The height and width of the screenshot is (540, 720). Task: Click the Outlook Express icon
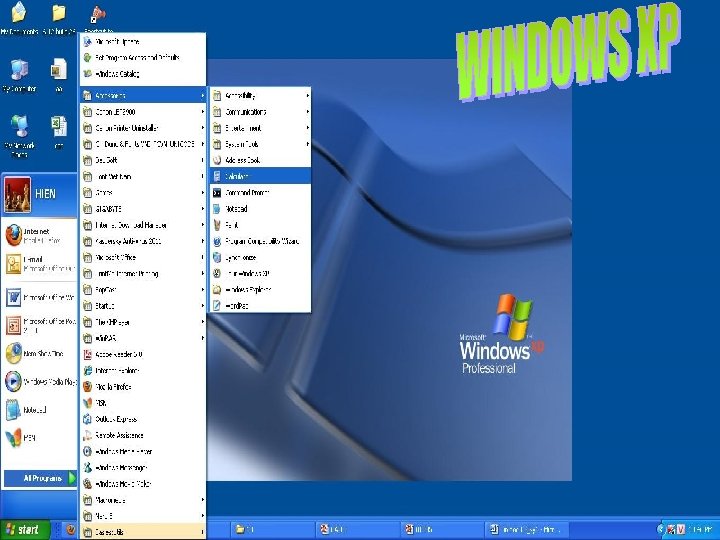click(87, 419)
